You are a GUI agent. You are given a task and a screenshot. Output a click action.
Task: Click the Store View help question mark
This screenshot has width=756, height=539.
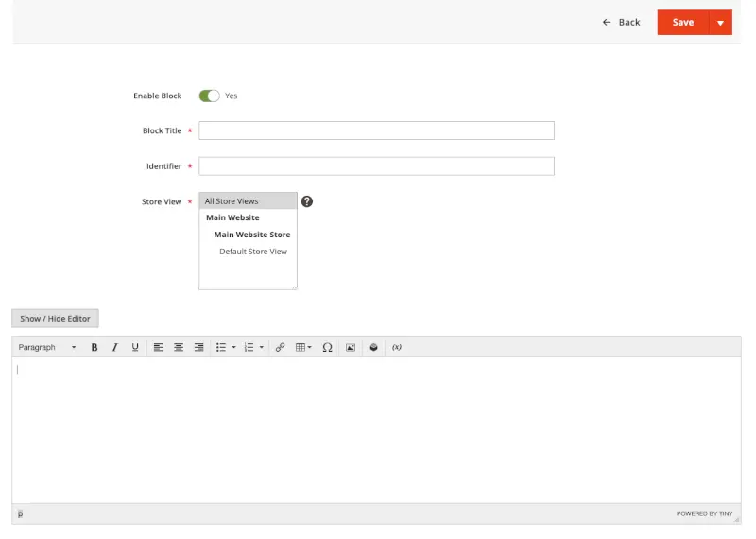[307, 201]
